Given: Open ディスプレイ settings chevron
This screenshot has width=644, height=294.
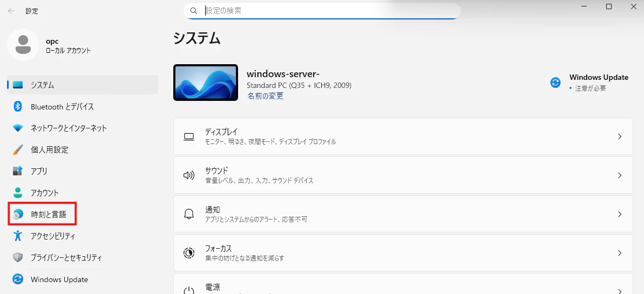Looking at the screenshot, I should click(620, 136).
